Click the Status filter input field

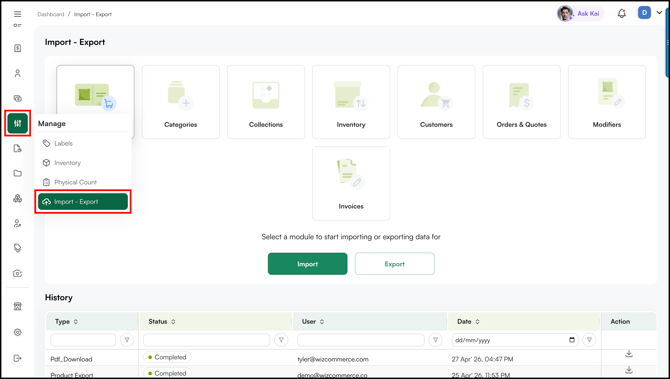tap(207, 340)
